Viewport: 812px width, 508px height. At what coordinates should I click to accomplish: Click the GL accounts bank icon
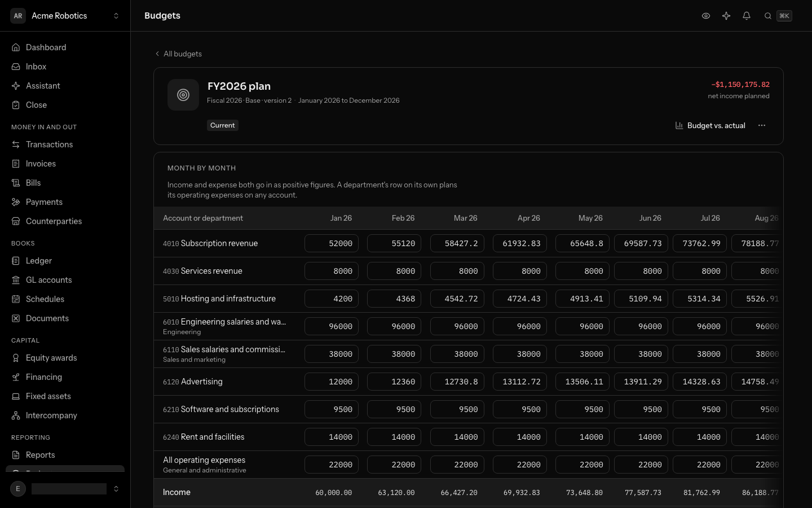16,280
